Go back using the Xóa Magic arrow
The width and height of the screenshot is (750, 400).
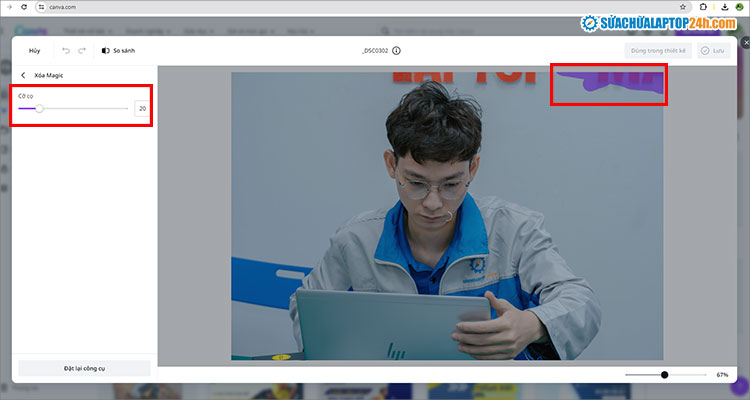tap(23, 75)
